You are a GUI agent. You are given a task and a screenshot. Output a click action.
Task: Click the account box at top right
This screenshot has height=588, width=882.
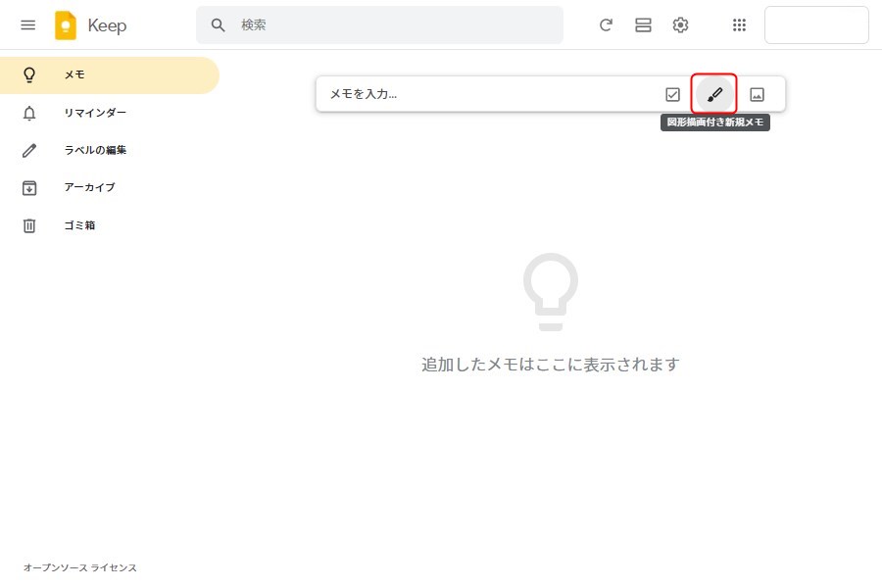[815, 25]
